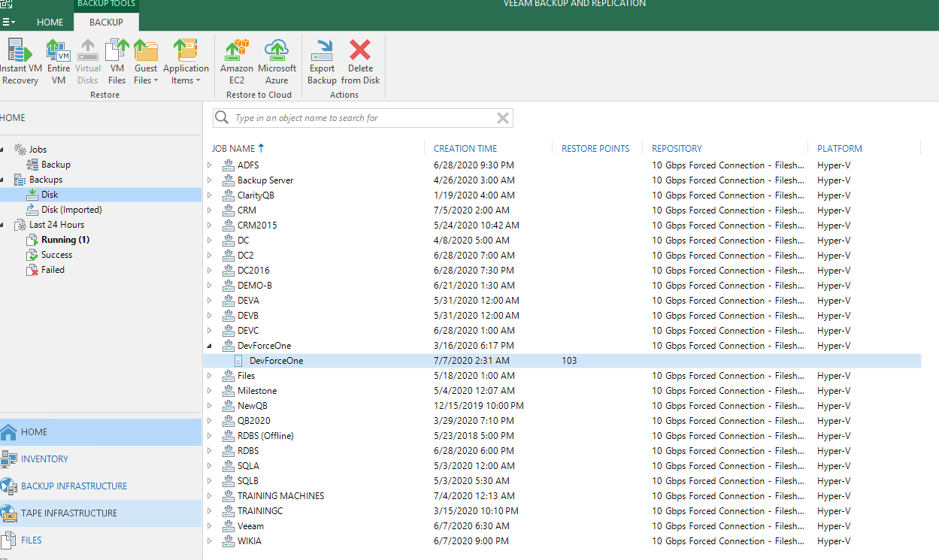
Task: Select the Backup item under Jobs
Action: click(x=56, y=165)
